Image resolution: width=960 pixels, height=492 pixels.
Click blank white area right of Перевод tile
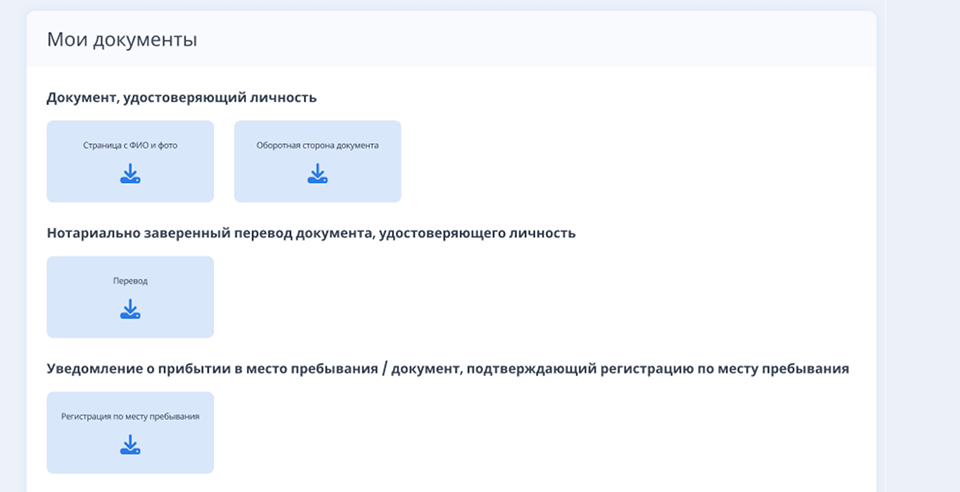click(x=500, y=297)
